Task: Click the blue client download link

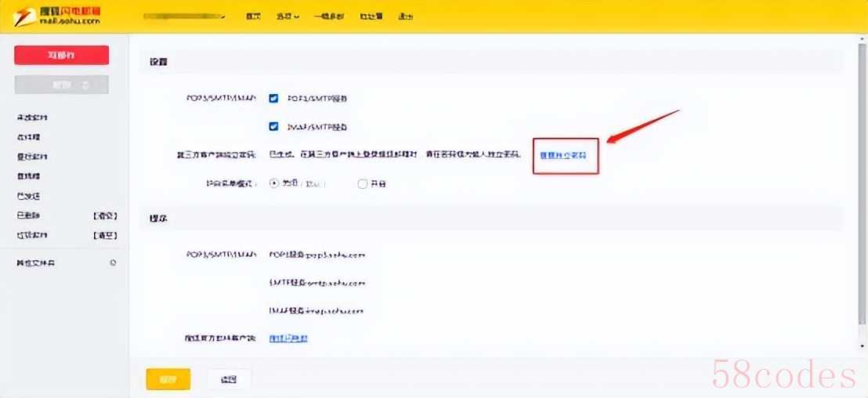Action: [x=288, y=338]
